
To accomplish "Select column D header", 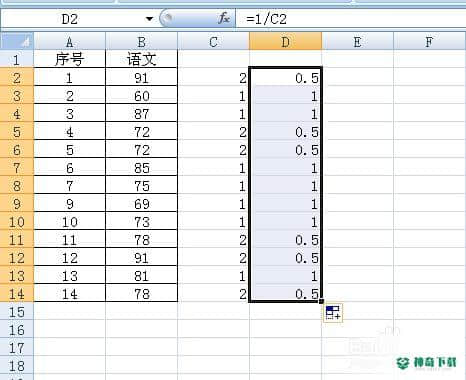I will pyautogui.click(x=285, y=42).
